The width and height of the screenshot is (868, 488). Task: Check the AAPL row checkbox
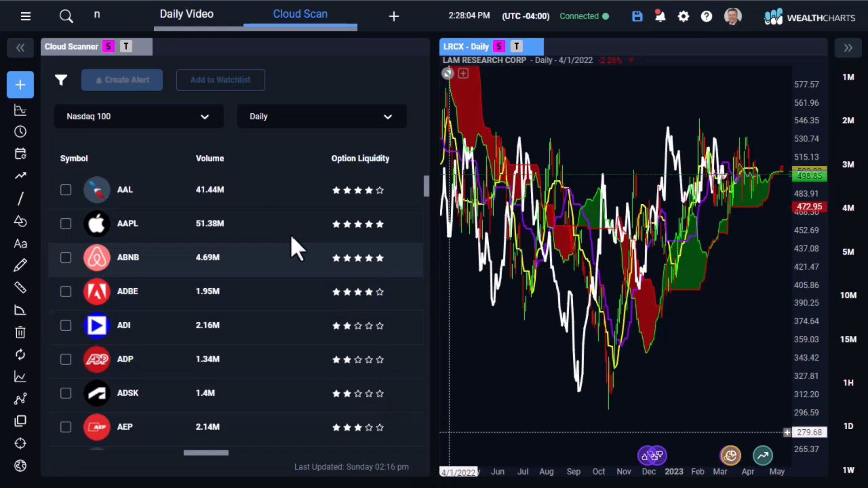(x=66, y=224)
